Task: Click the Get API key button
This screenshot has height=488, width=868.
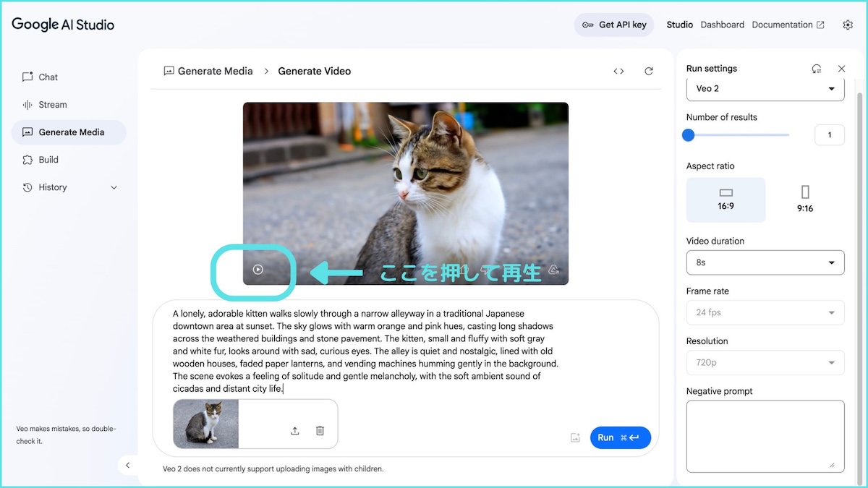Action: pyautogui.click(x=614, y=25)
